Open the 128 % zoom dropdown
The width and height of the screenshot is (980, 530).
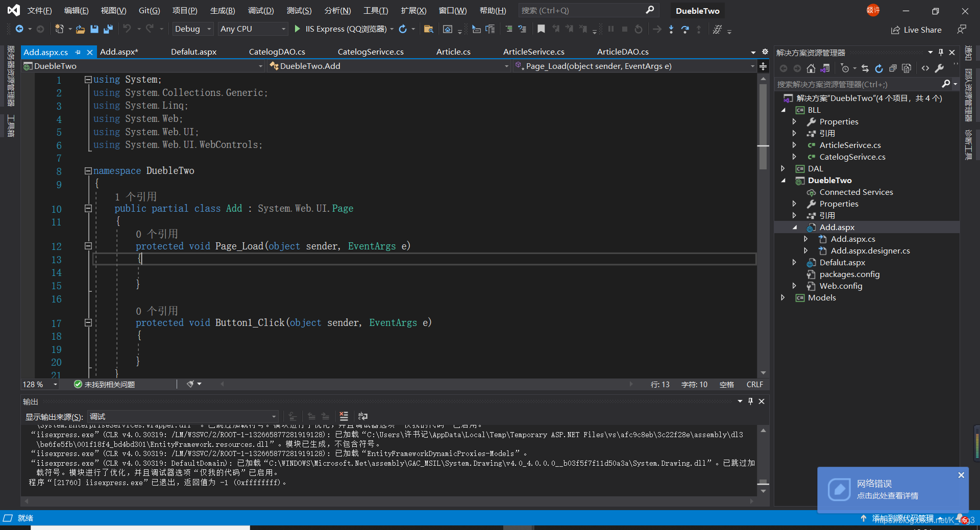[40, 385]
